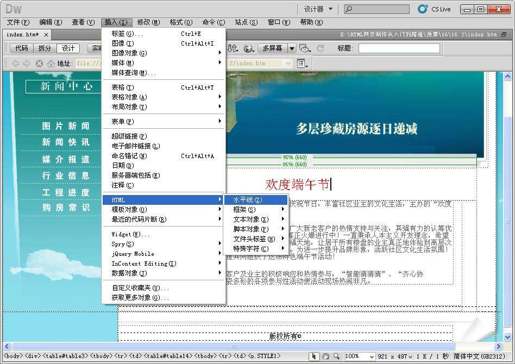Choose 电子邮件链接 from insert menu

click(x=164, y=146)
